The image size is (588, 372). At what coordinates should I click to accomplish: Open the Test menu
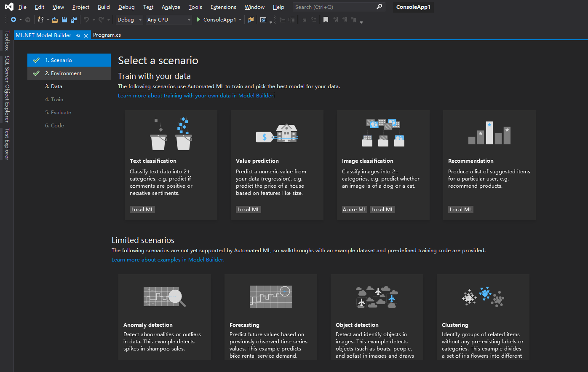tap(148, 7)
